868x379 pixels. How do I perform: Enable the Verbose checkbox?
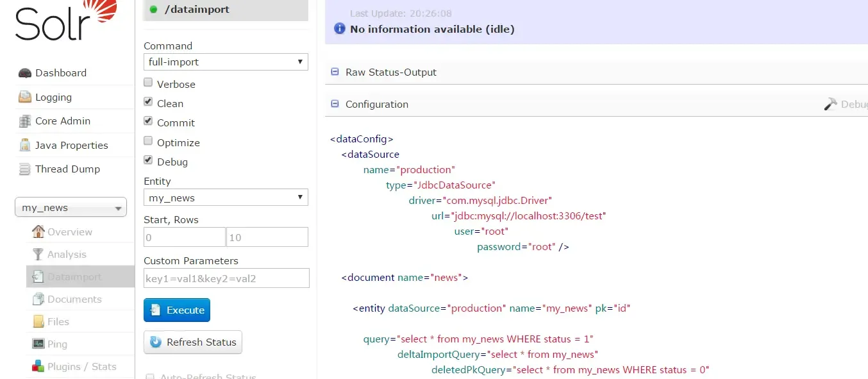[x=148, y=83]
